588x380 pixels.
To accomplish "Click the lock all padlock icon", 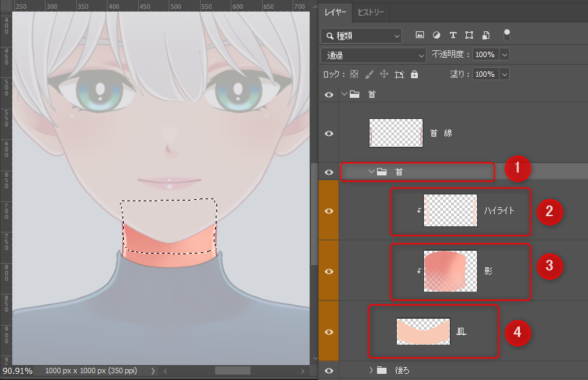I will (414, 74).
